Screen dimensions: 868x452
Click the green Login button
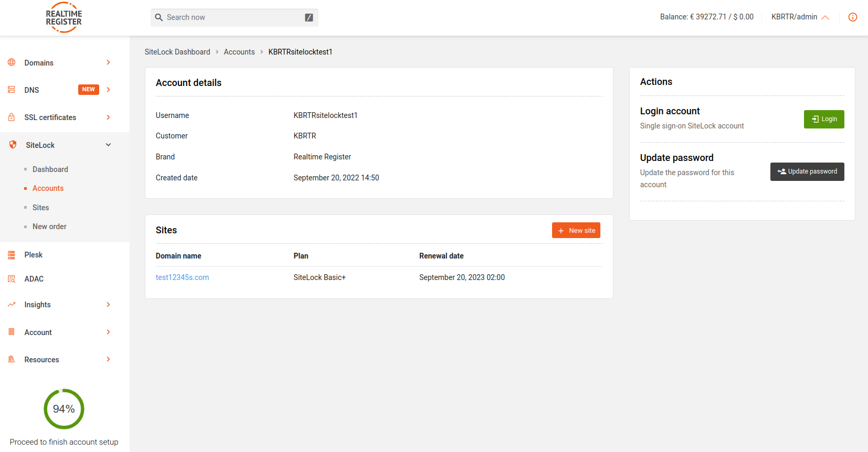pyautogui.click(x=824, y=119)
